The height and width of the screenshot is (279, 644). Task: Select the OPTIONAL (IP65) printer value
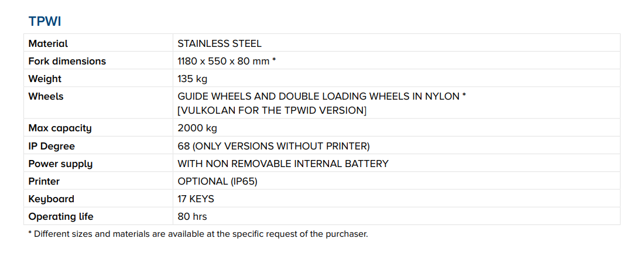coord(217,181)
